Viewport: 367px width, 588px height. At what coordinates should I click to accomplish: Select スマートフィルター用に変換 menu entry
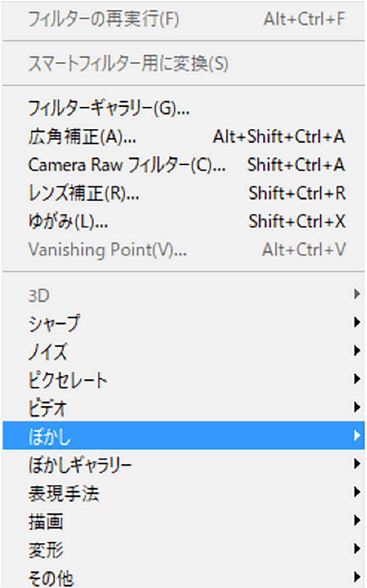[x=128, y=64]
